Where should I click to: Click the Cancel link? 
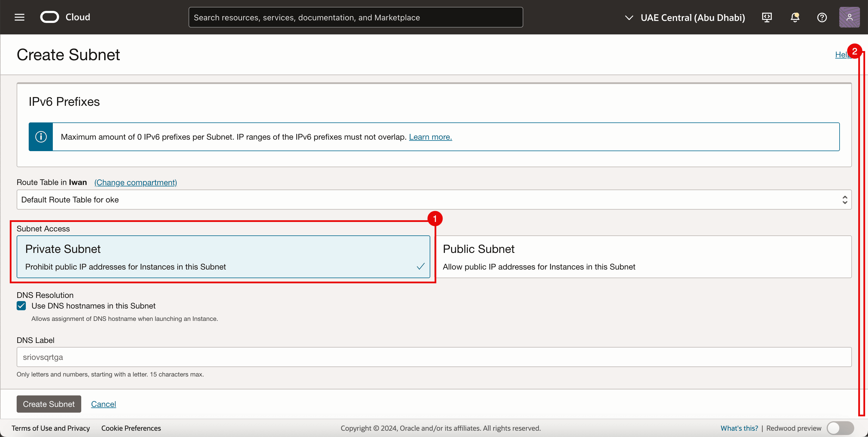point(103,404)
